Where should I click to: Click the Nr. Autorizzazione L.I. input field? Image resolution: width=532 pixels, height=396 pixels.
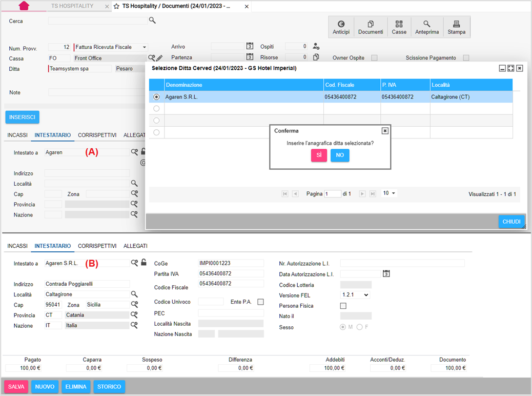(402, 263)
